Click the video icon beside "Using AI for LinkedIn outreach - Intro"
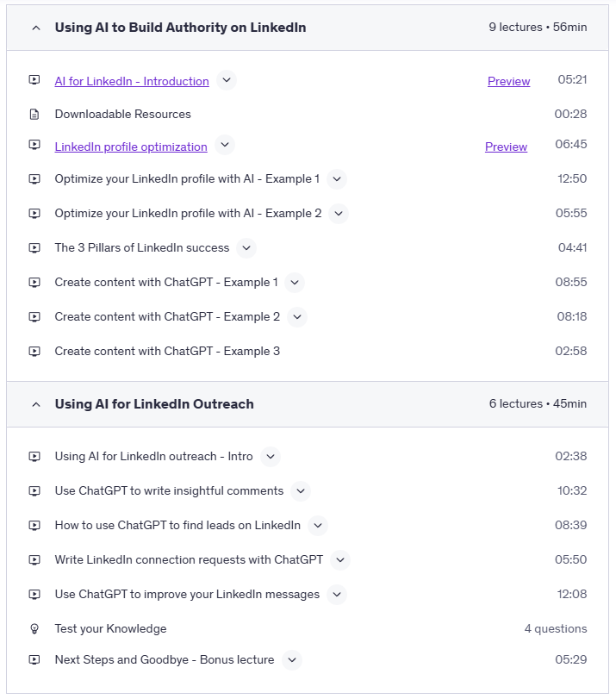Image resolution: width=616 pixels, height=699 pixels. [x=34, y=456]
